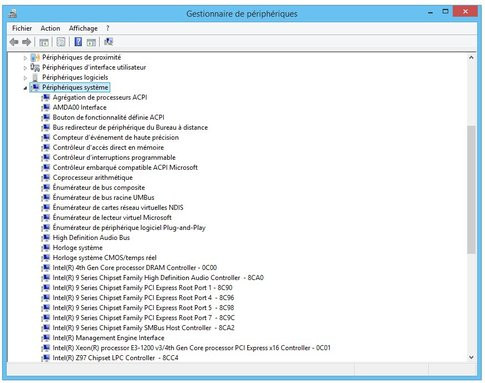
Task: Minimize the Gestionnaire de périphériques window
Action: pos(430,12)
